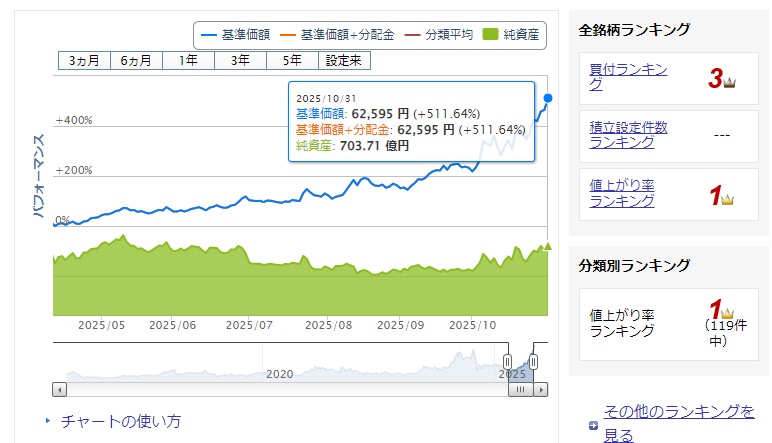Click the blue dot marker on chart line

click(547, 98)
